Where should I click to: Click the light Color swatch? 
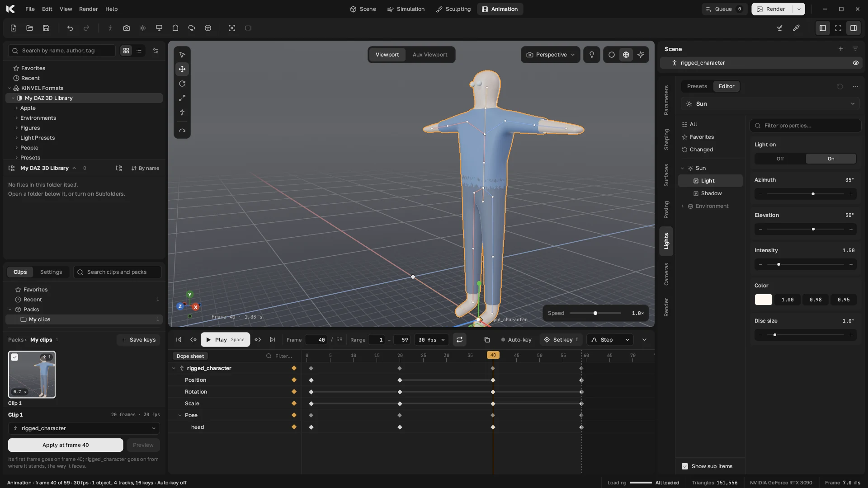pos(764,300)
